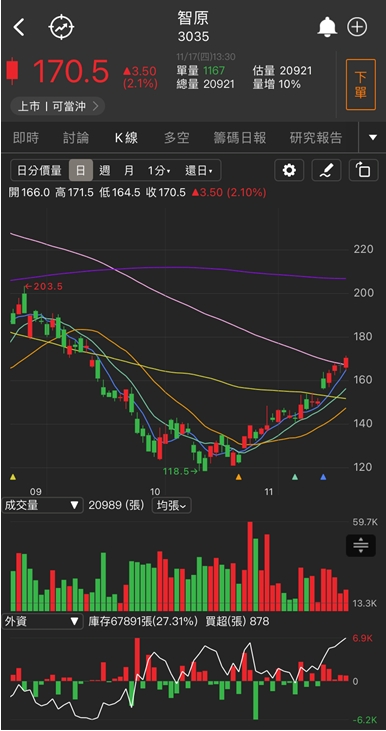Select the K線 tab
386x731 pixels.
[x=126, y=138]
